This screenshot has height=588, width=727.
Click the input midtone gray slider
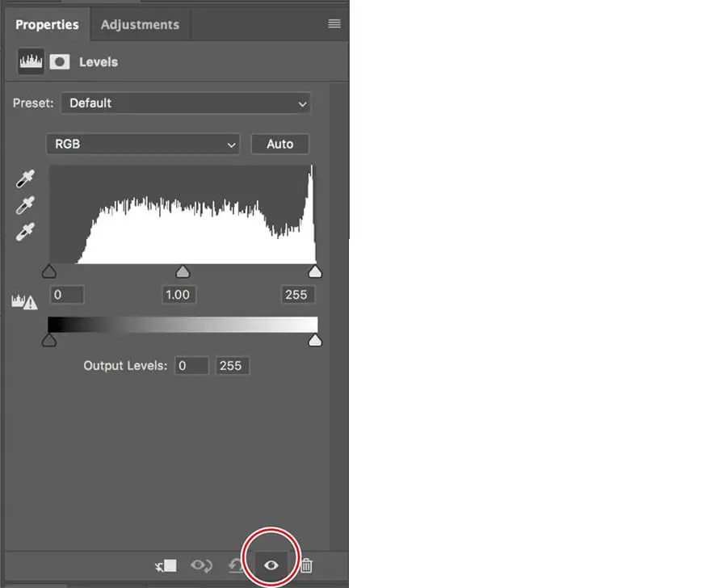tap(183, 271)
